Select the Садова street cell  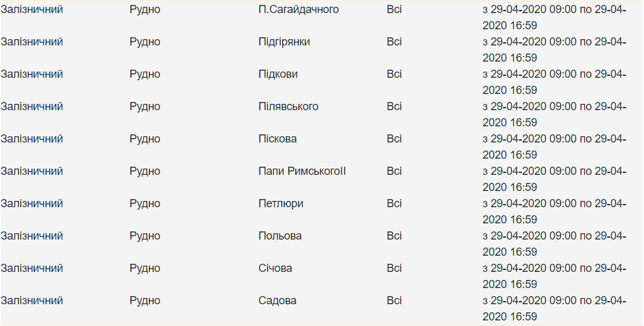point(277,301)
